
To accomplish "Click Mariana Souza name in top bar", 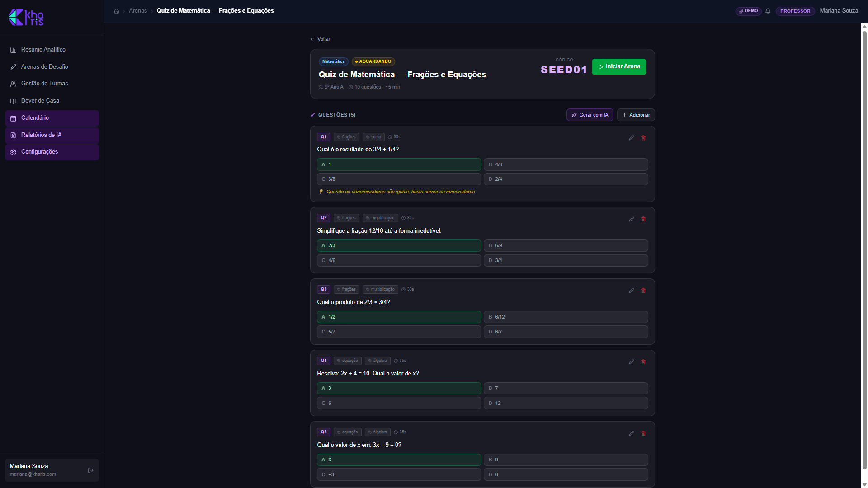I will pos(839,11).
